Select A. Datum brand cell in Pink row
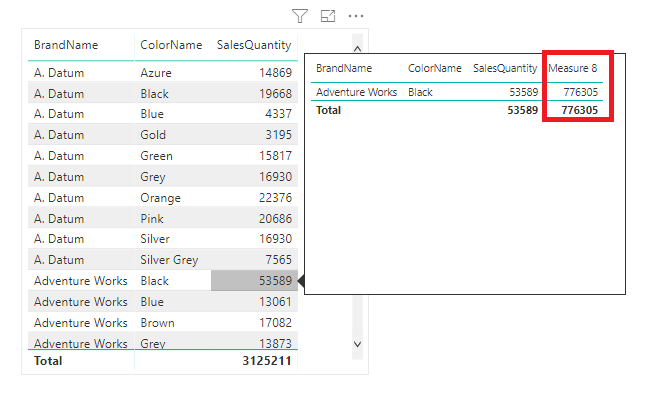The width and height of the screenshot is (658, 412). click(x=59, y=219)
